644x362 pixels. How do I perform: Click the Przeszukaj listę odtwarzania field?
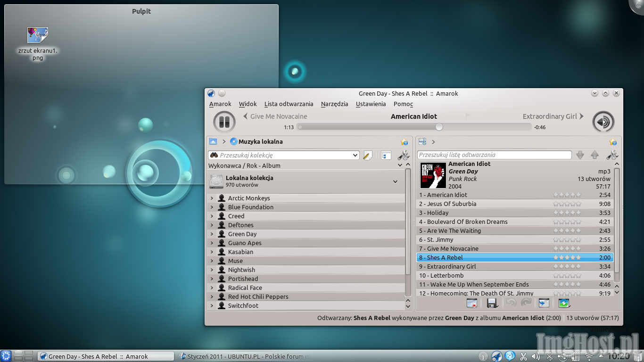point(495,155)
